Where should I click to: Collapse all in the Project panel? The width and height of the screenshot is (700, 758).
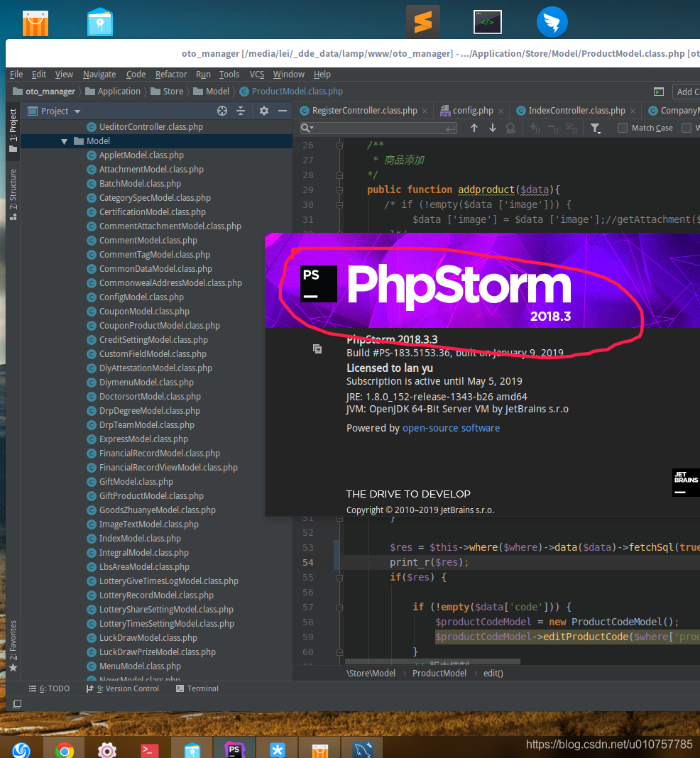tap(241, 111)
